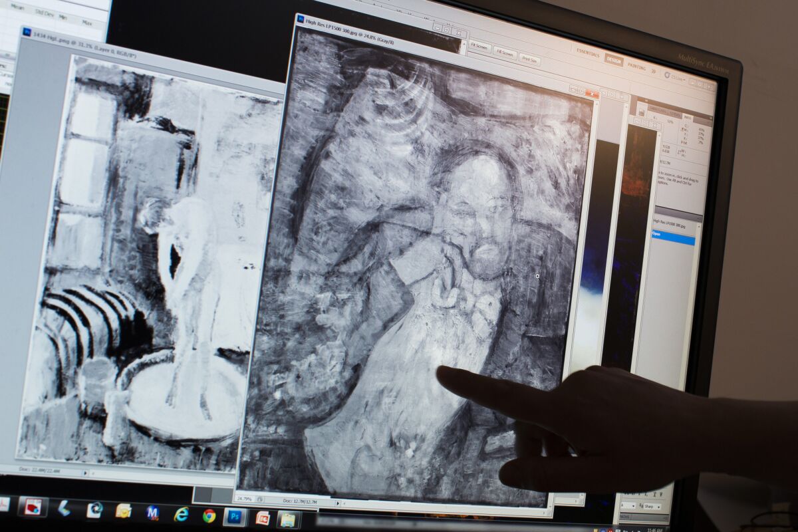798x532 pixels.
Task: Expand more workspaces with the double chevron
Action: pos(653,71)
